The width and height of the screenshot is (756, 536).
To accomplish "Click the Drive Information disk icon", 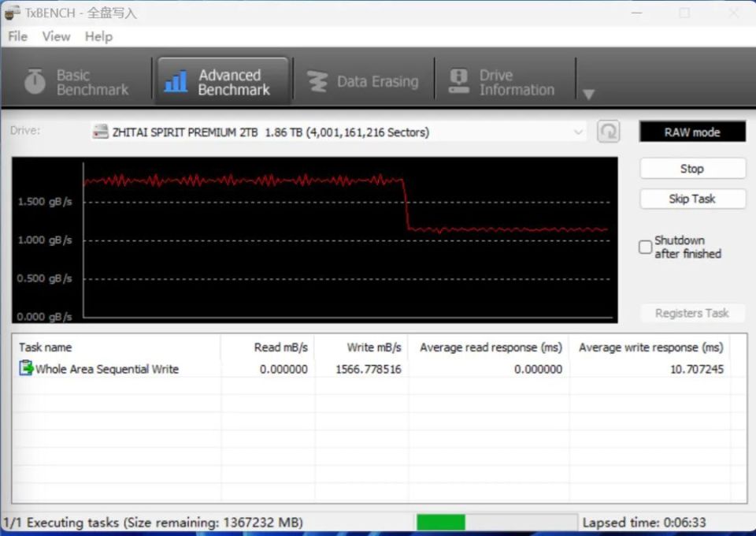I will click(458, 81).
